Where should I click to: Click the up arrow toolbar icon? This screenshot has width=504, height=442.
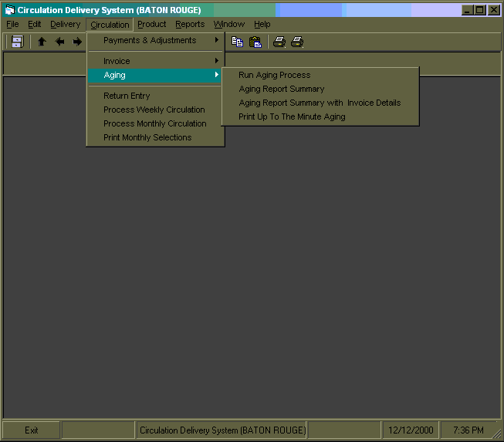pos(42,42)
